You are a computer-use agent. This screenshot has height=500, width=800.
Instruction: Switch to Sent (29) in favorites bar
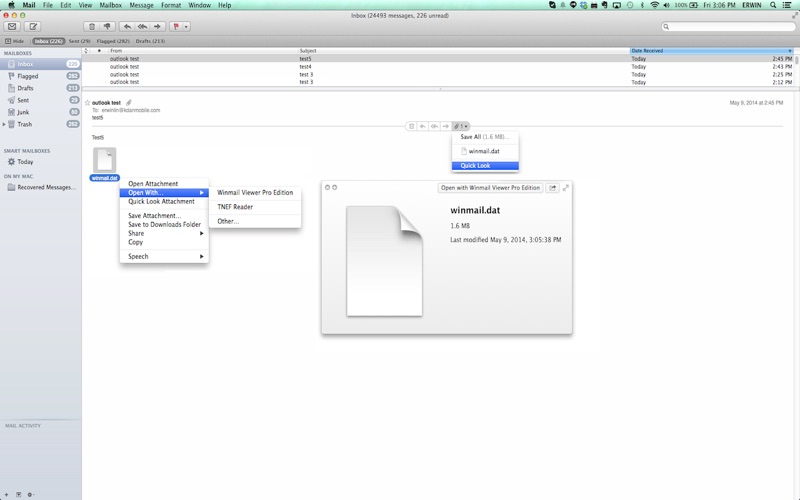coord(80,41)
